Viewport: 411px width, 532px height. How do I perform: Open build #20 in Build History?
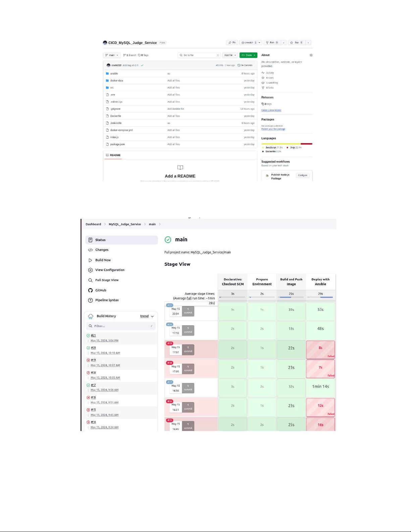[93, 348]
